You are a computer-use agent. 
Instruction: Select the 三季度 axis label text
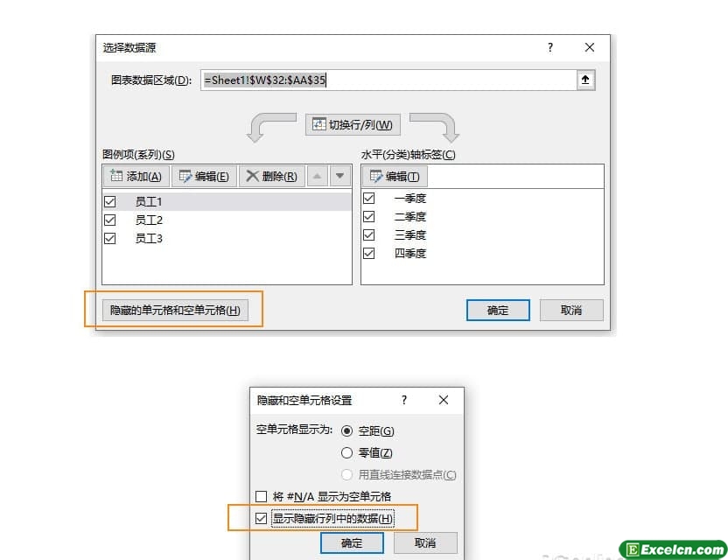point(410,235)
